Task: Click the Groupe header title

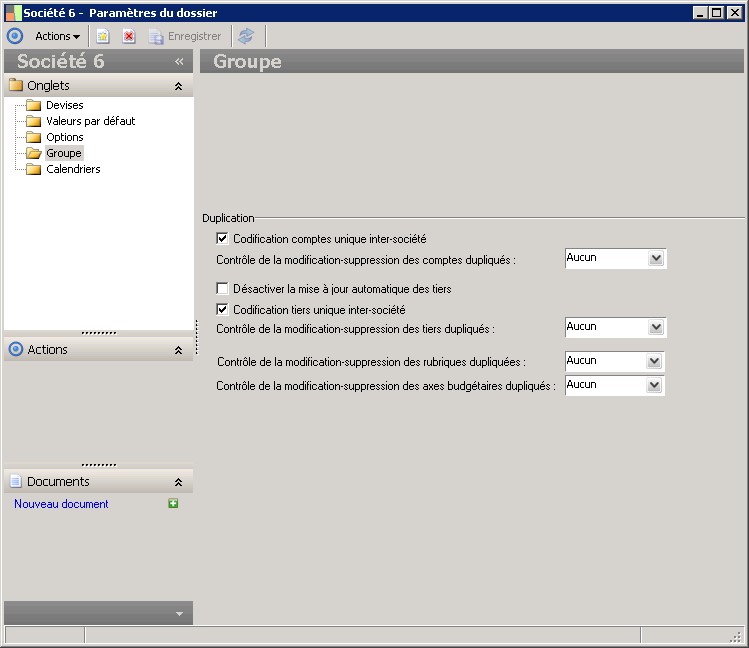Action: coord(247,62)
